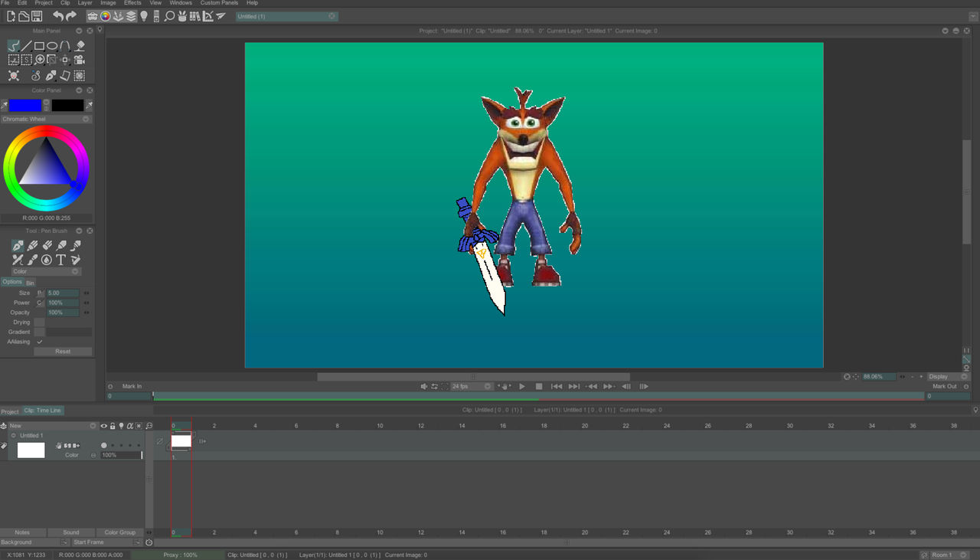
Task: Toggle size pressure P connection button
Action: [x=40, y=293]
